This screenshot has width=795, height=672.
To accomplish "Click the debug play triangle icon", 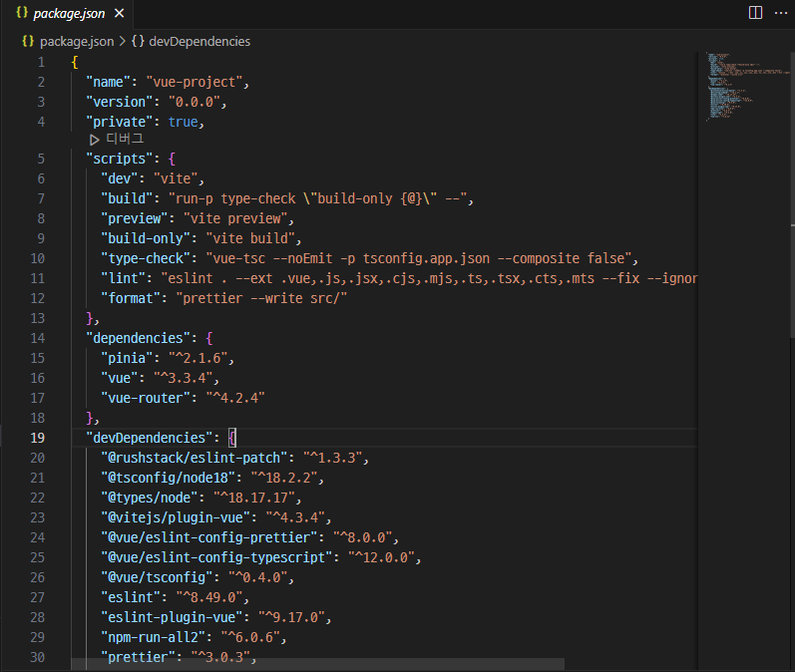I will pos(95,140).
